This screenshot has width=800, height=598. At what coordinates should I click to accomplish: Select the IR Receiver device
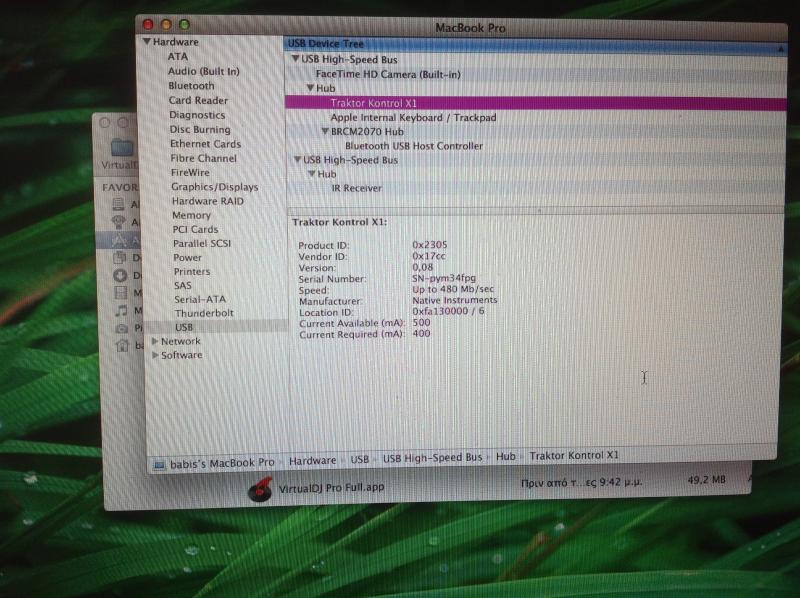357,188
